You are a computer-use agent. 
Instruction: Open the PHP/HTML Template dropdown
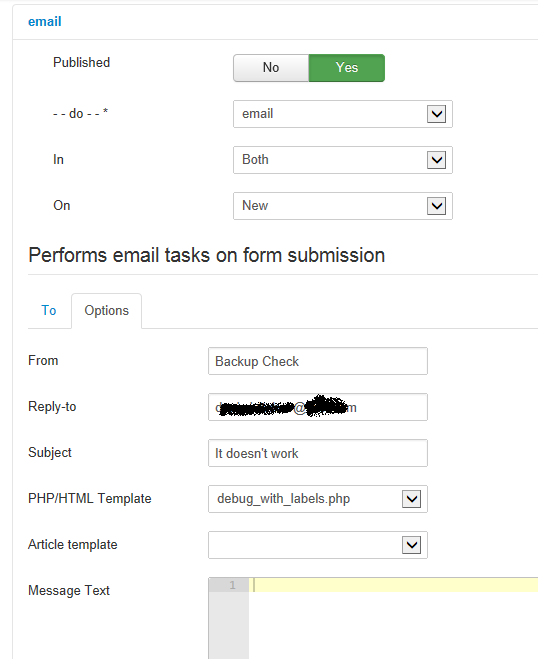tap(318, 499)
